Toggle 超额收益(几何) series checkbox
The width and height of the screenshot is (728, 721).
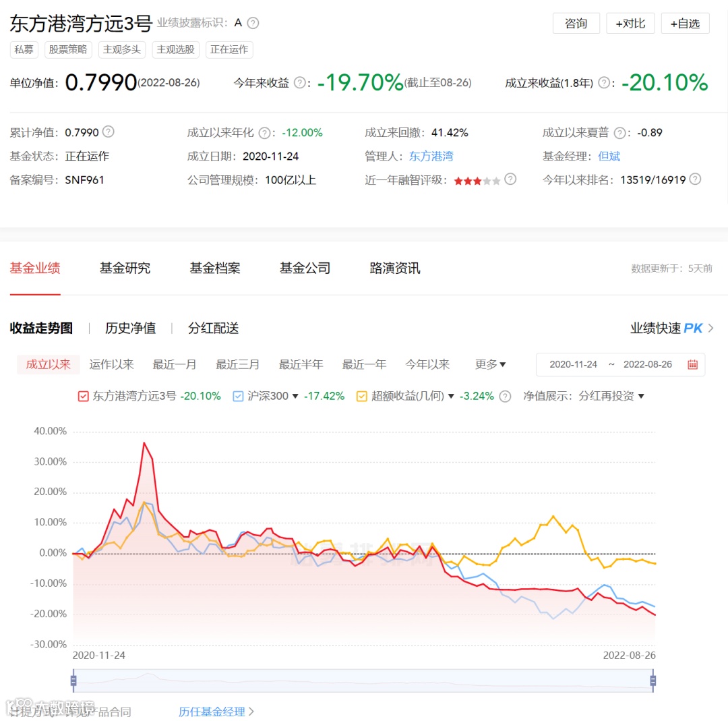pyautogui.click(x=362, y=397)
